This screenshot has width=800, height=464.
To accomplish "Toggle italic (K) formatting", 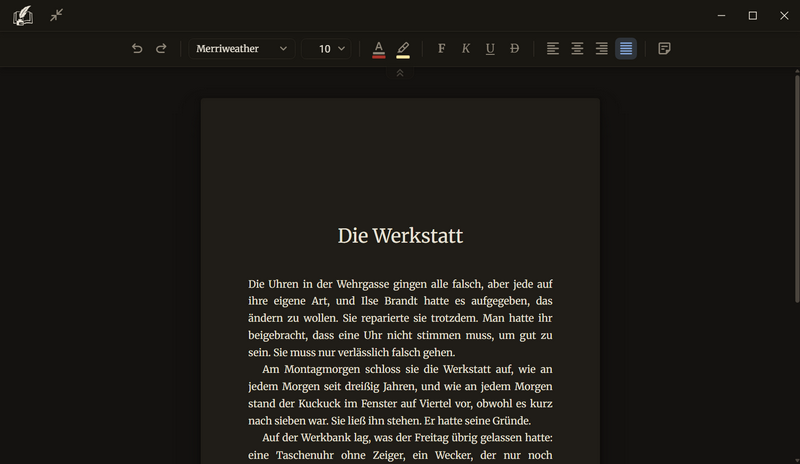I will tap(466, 48).
